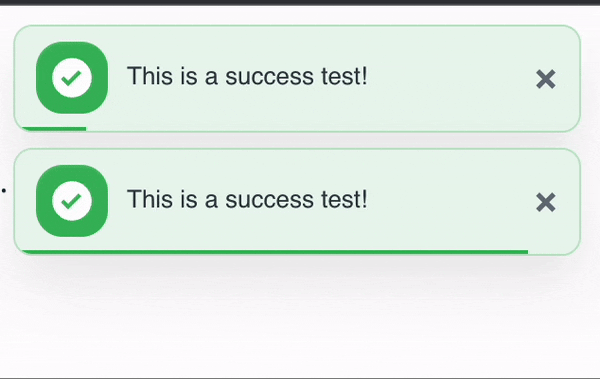Click the nearly full progress bar in bottom toast
The height and width of the screenshot is (379, 600).
click(275, 252)
